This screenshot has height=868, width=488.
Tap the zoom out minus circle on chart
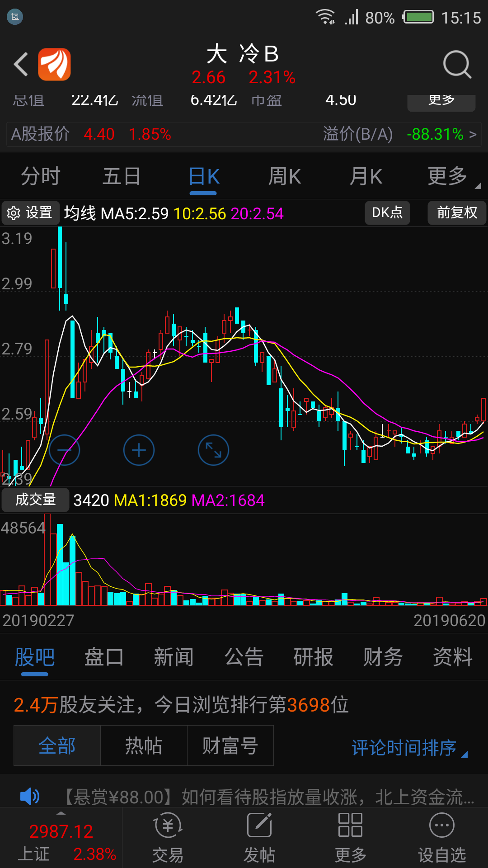(64, 450)
